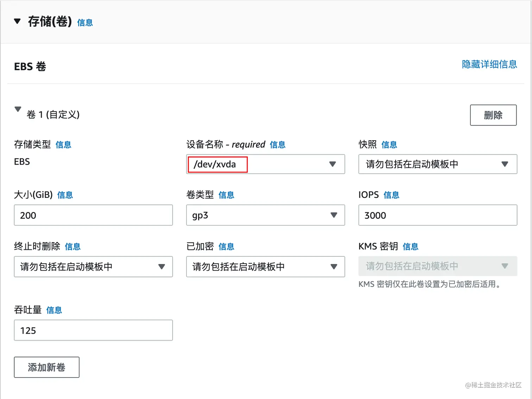The image size is (532, 399).
Task: Open 信息 link beside 设备名称
Action: coord(277,145)
